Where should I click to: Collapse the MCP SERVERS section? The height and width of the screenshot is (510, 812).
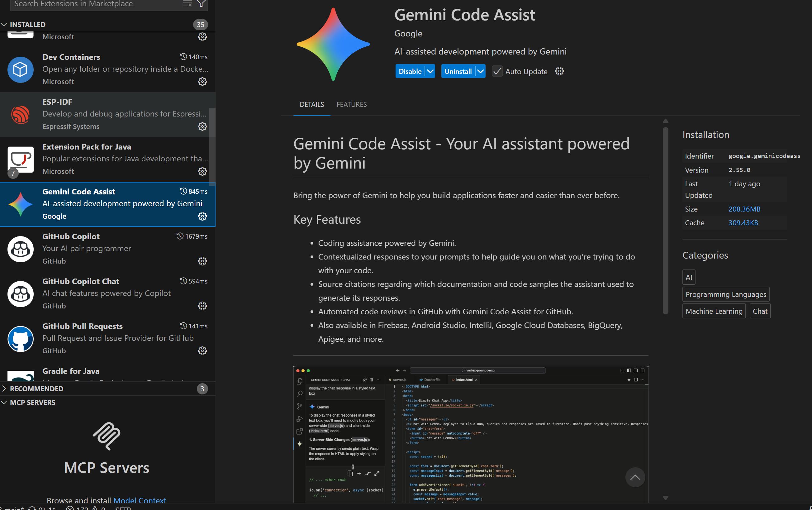[x=32, y=403]
